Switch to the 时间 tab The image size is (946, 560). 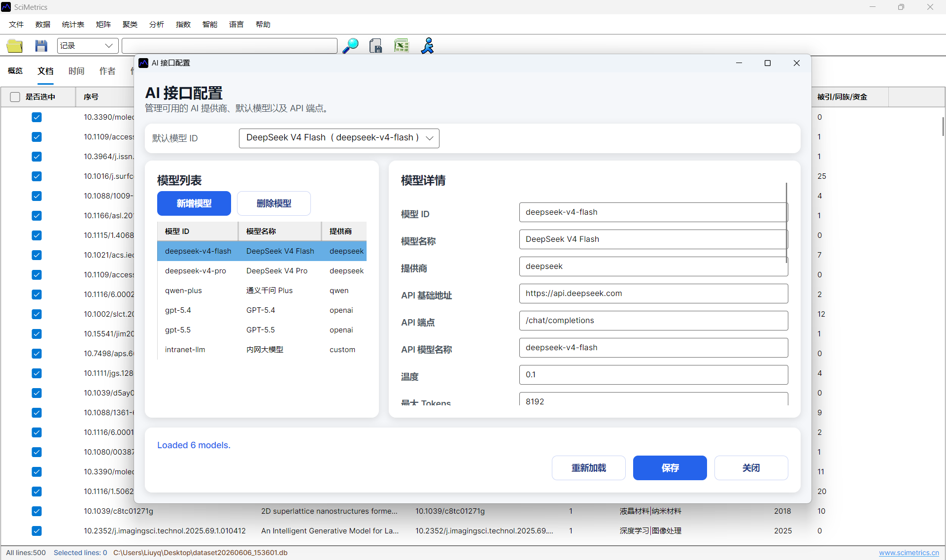coord(76,71)
